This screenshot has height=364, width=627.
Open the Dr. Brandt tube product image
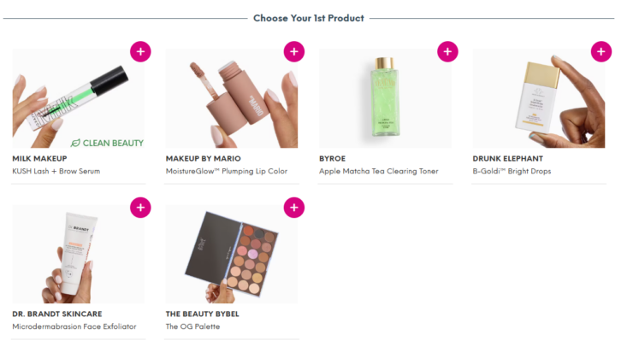coord(79,254)
